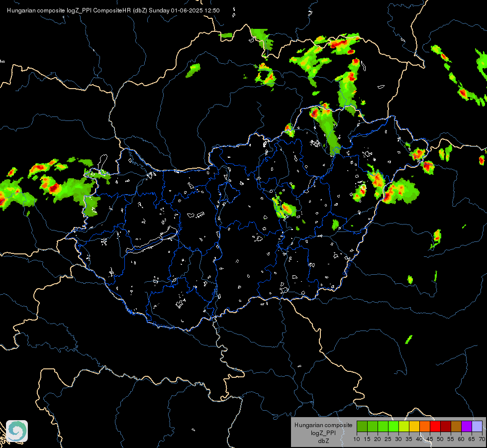Select the 65-70 dBZ lavender swatch
Screen dimensions: 487x448
[477, 426]
